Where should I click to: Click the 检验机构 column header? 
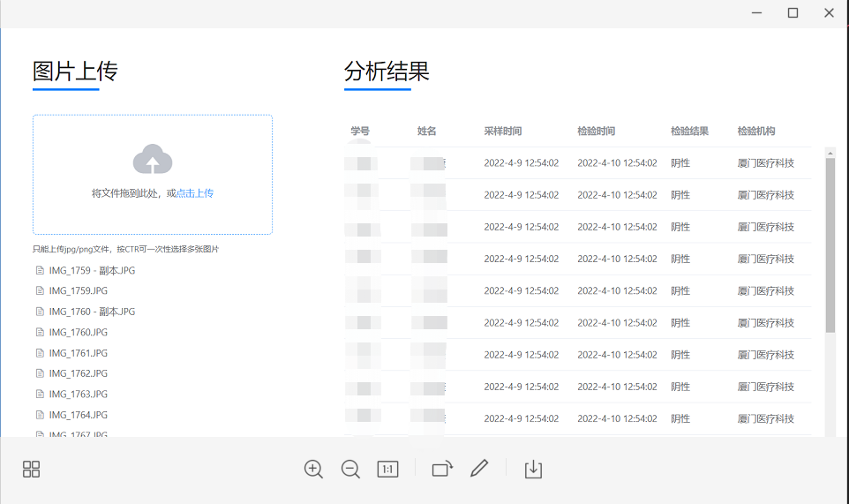click(756, 132)
